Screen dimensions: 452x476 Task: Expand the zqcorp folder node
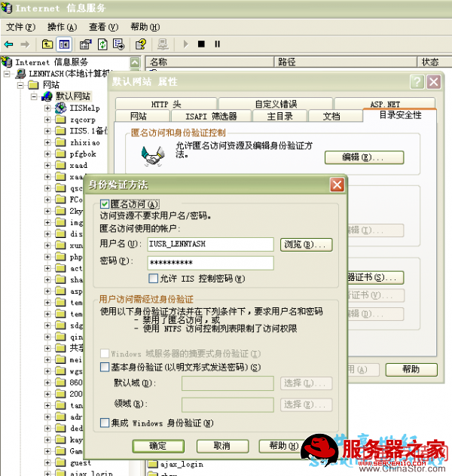click(x=47, y=120)
